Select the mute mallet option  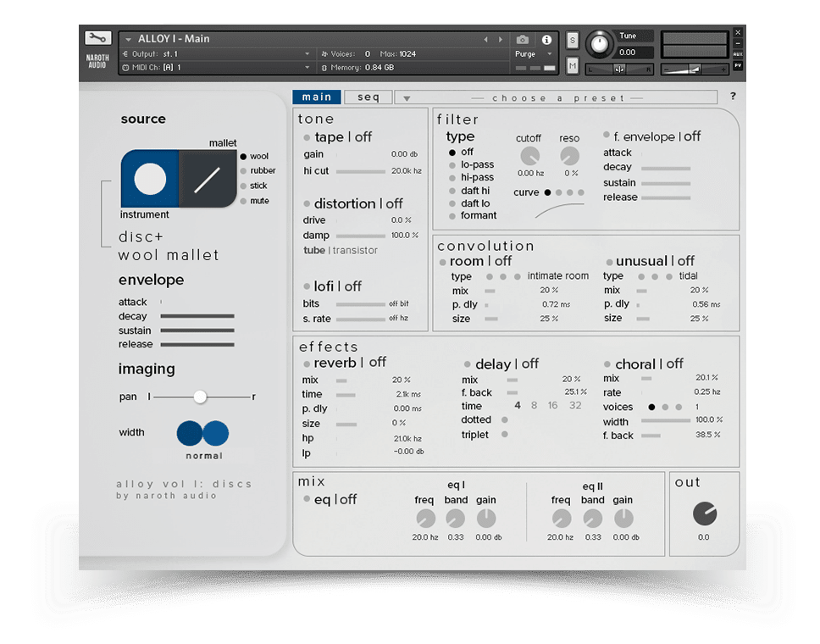243,201
